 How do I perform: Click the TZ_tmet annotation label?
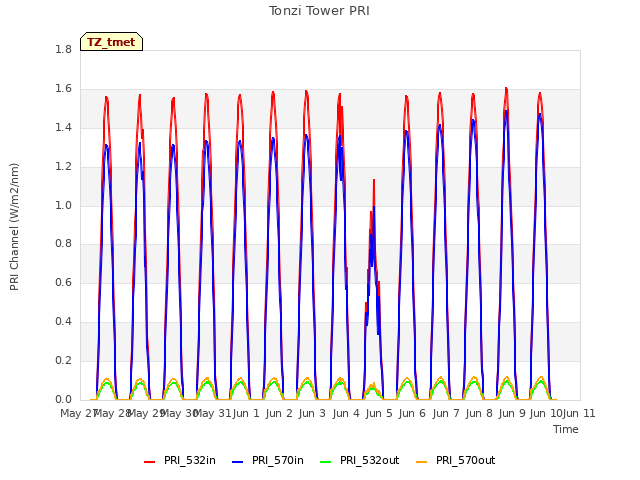coord(111,42)
